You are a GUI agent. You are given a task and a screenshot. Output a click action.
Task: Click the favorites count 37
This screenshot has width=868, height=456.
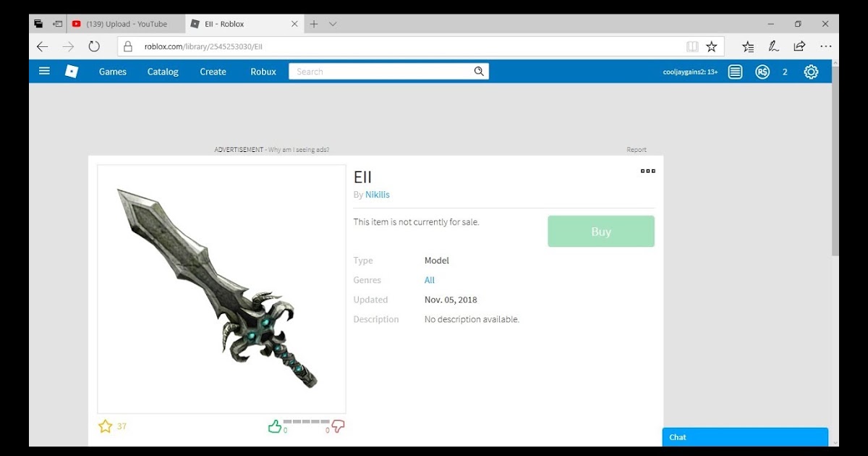122,426
